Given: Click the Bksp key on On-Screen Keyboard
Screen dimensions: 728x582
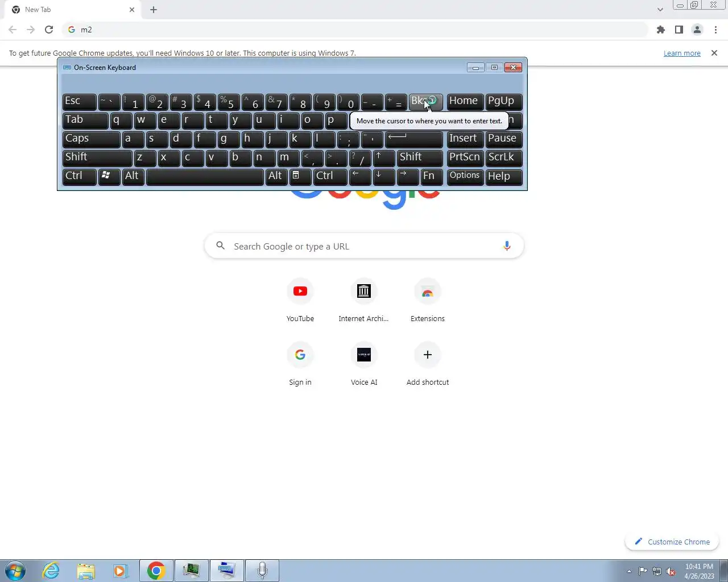Looking at the screenshot, I should click(x=425, y=102).
